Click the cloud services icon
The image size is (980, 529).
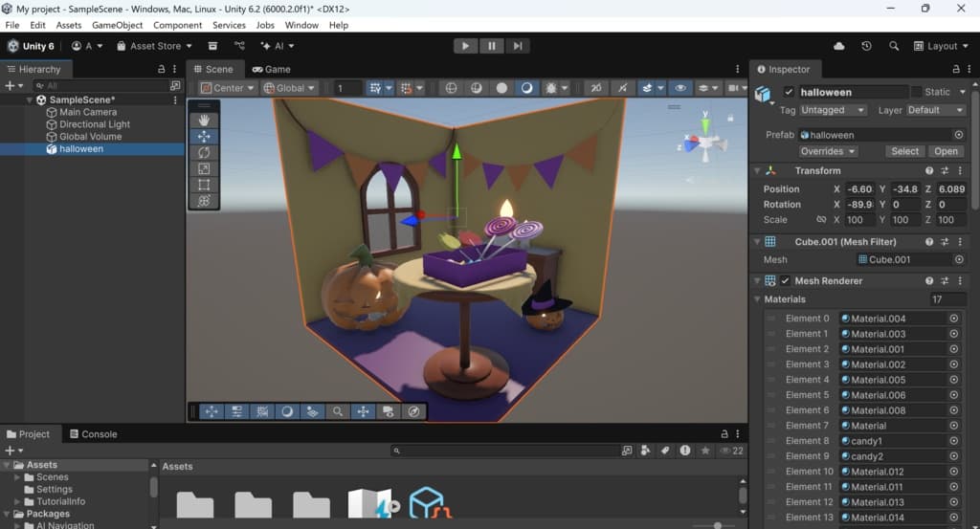click(x=839, y=46)
